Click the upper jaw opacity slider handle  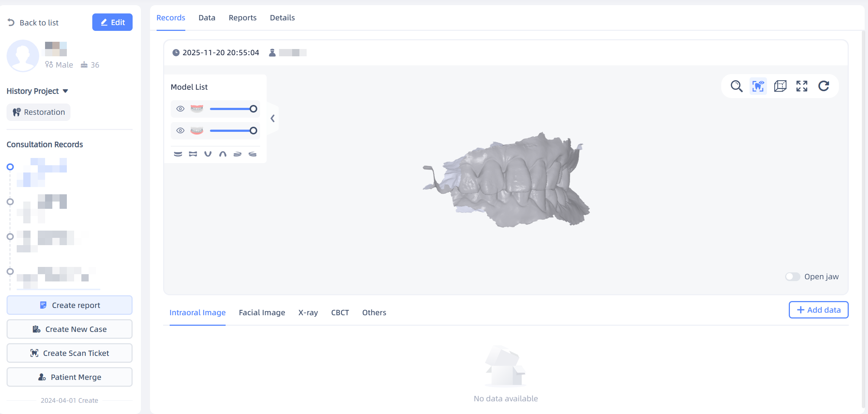tap(253, 109)
